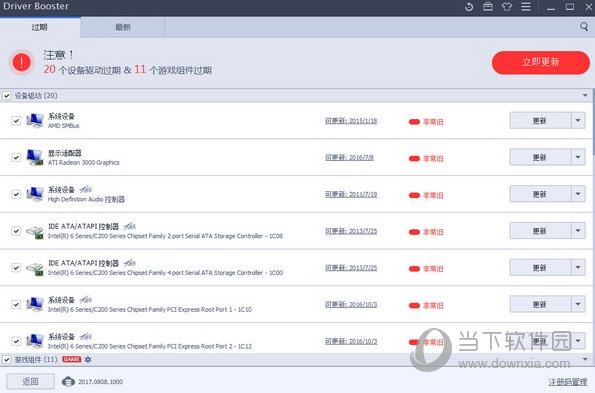Click the PCI Express Root Port 2 device icon

point(35,341)
